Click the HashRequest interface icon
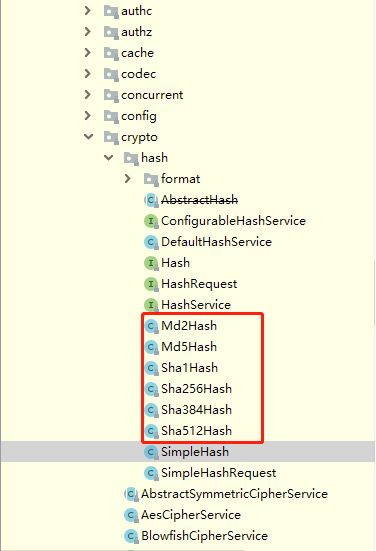This screenshot has height=551, width=376. [151, 284]
